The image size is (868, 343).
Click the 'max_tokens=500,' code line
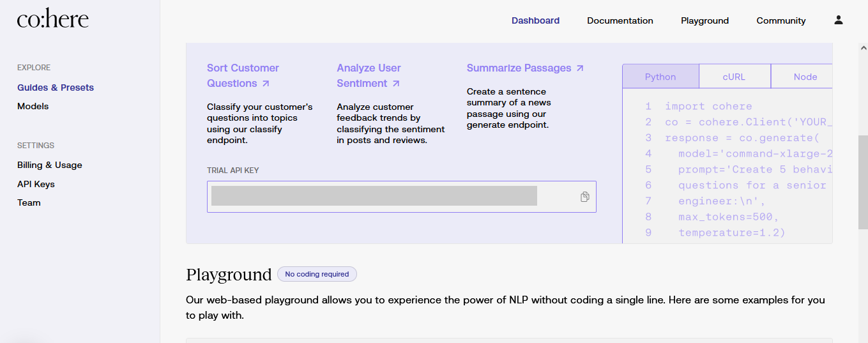tap(729, 217)
